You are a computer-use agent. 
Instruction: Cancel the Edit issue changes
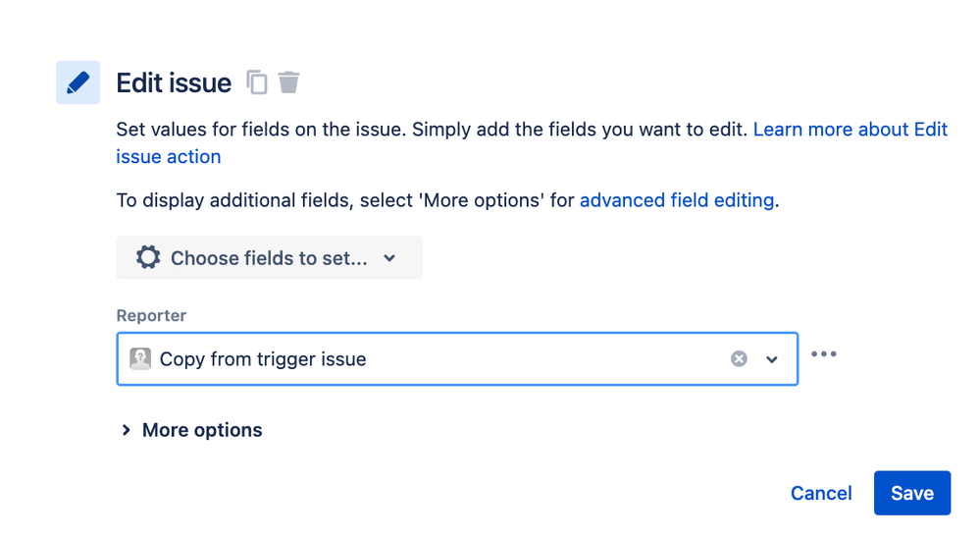click(821, 493)
